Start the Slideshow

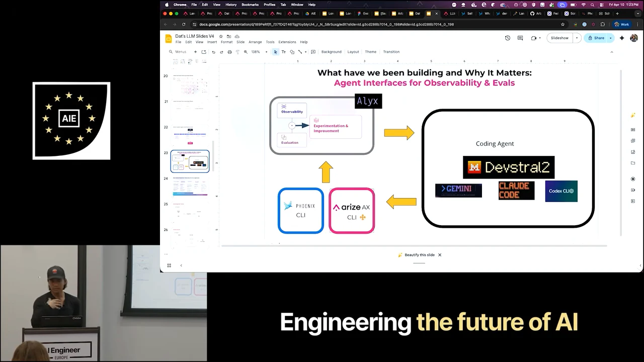point(559,38)
